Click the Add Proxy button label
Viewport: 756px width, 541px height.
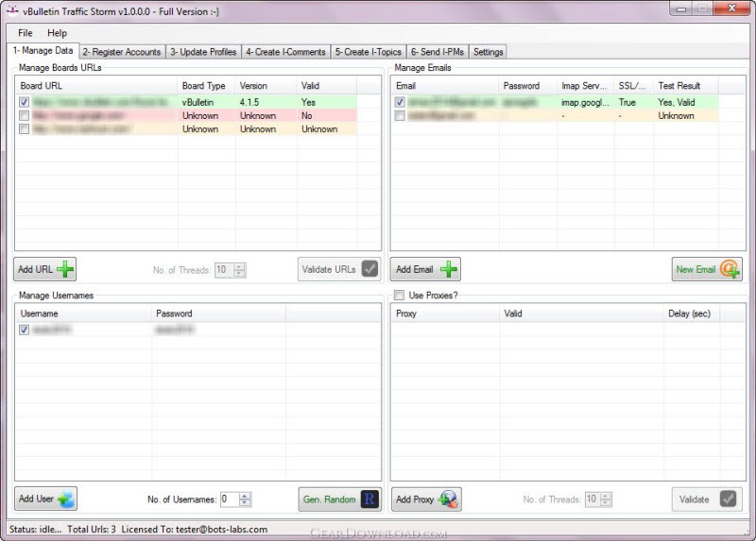click(x=415, y=499)
